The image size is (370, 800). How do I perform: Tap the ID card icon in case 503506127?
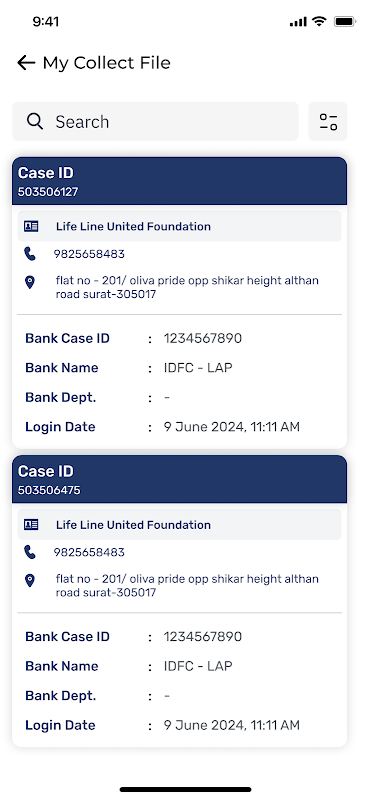tap(31, 227)
